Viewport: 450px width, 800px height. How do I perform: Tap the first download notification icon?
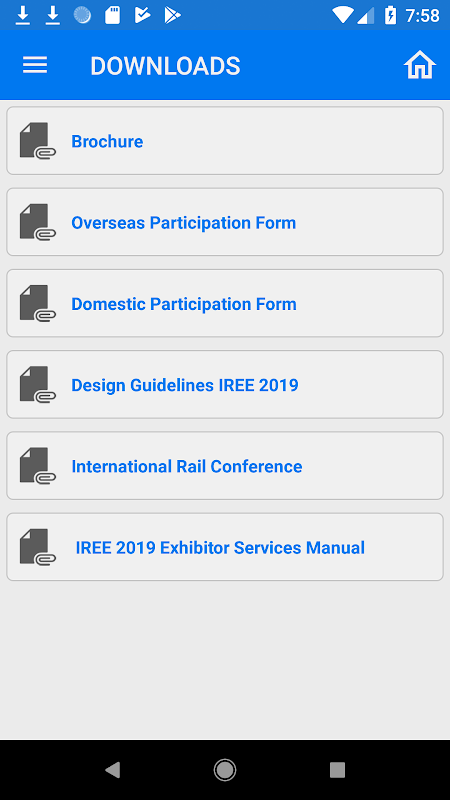pos(23,15)
